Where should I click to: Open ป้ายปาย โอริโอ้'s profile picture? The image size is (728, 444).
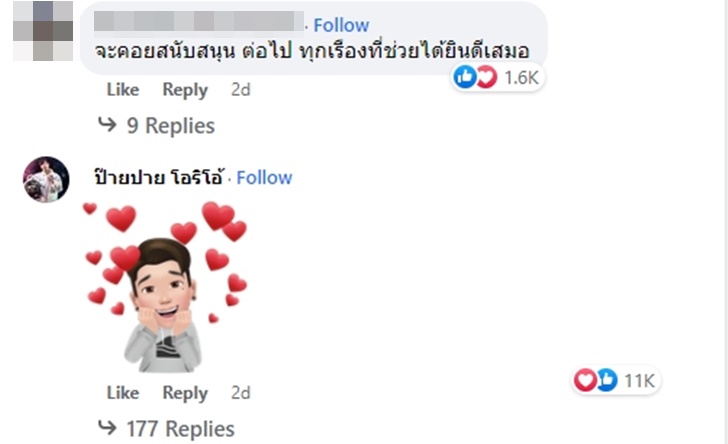(46, 180)
